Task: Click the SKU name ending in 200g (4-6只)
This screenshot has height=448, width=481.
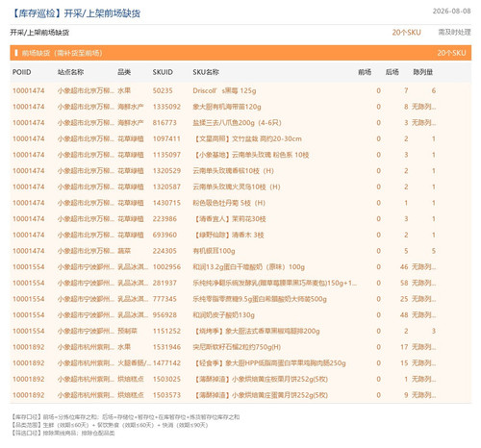Action: click(x=237, y=123)
